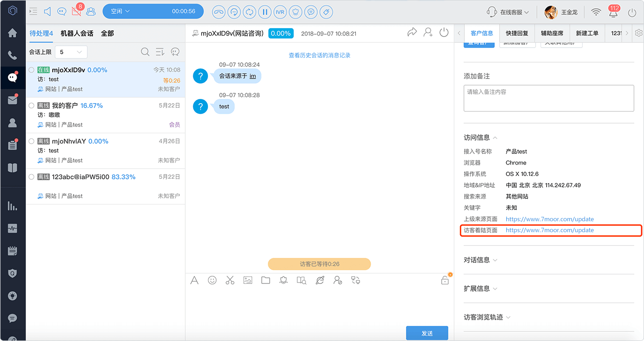The image size is (644, 341).
Task: Open the 会话上限 dropdown showing 5
Action: coord(71,52)
